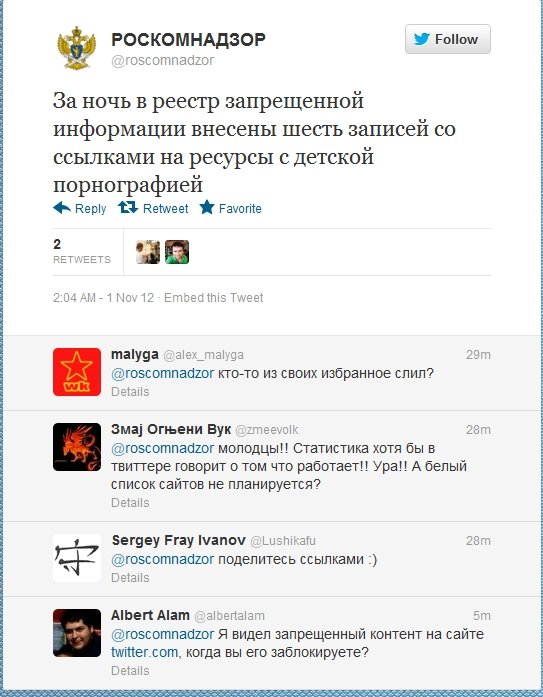Click the 2 Retweets count
The image size is (543, 697).
pyautogui.click(x=82, y=251)
